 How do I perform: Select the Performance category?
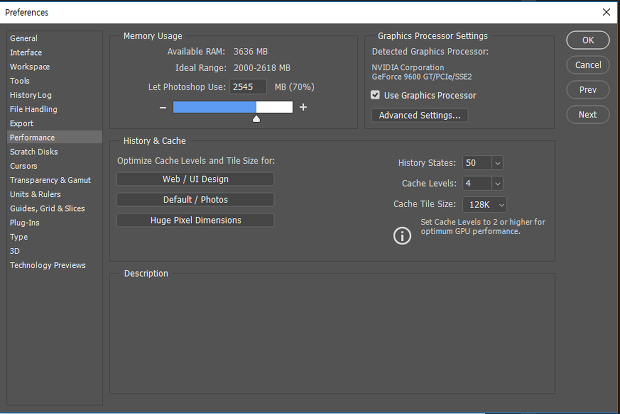[55, 137]
